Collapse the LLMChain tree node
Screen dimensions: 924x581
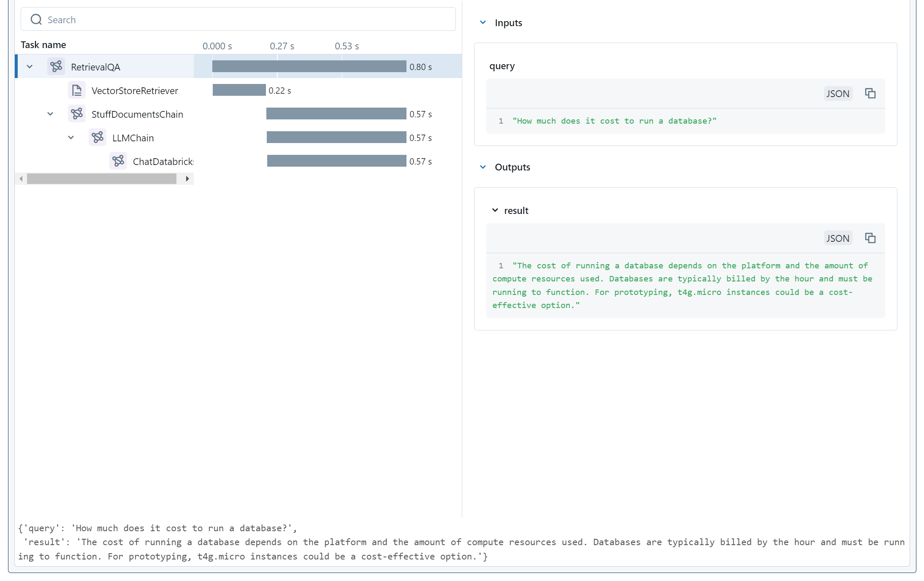point(71,137)
